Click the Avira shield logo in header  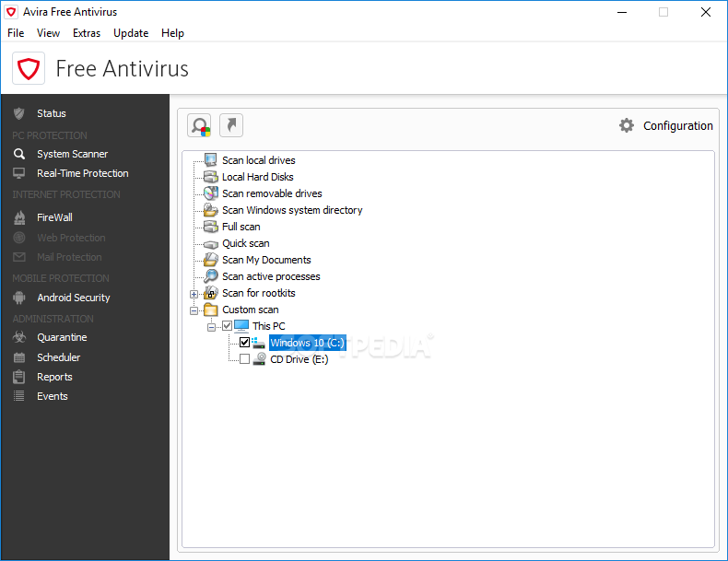pos(29,68)
